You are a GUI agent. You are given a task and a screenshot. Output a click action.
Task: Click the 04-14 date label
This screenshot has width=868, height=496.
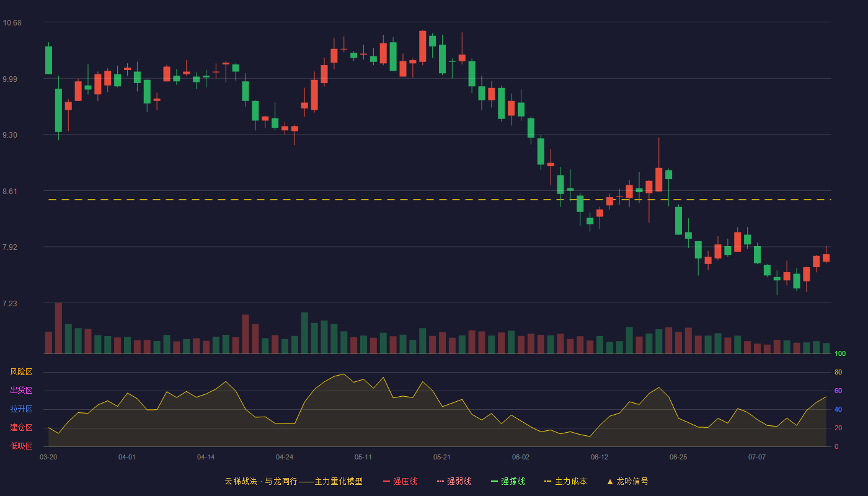tap(206, 457)
